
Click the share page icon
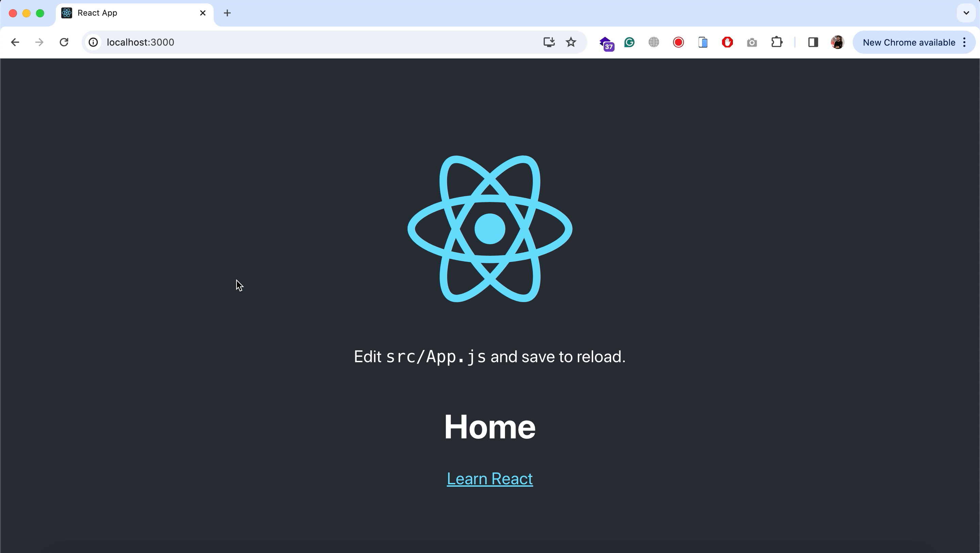pyautogui.click(x=548, y=42)
